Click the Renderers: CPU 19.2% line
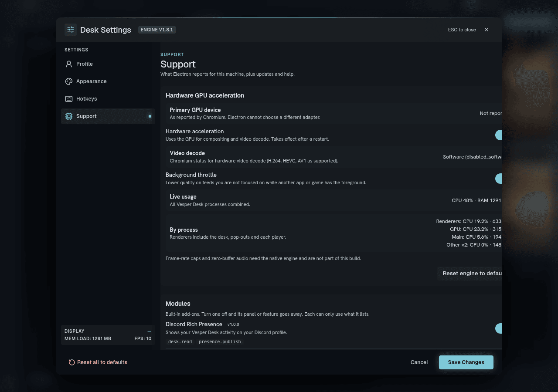This screenshot has width=558, height=392. tap(469, 221)
